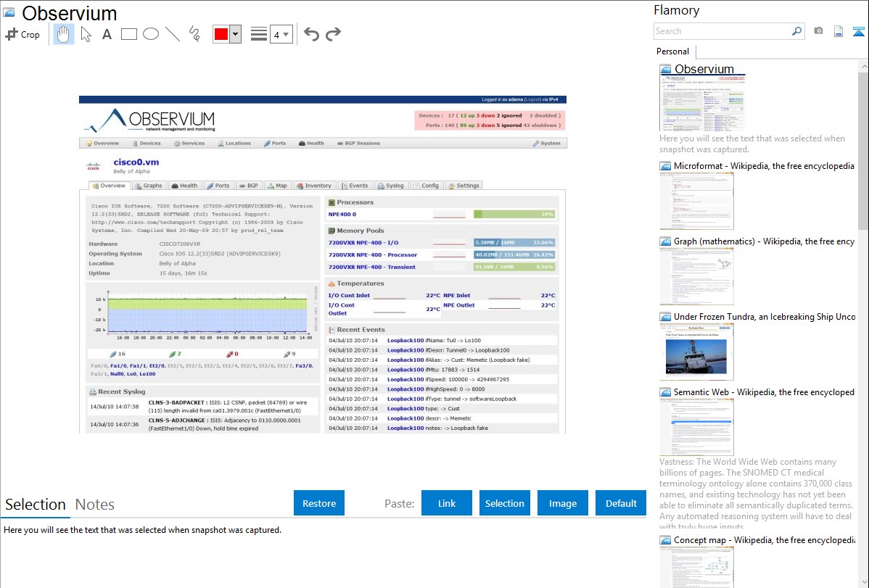Image resolution: width=869 pixels, height=588 pixels.
Task: Undo the last annotation
Action: tap(311, 34)
